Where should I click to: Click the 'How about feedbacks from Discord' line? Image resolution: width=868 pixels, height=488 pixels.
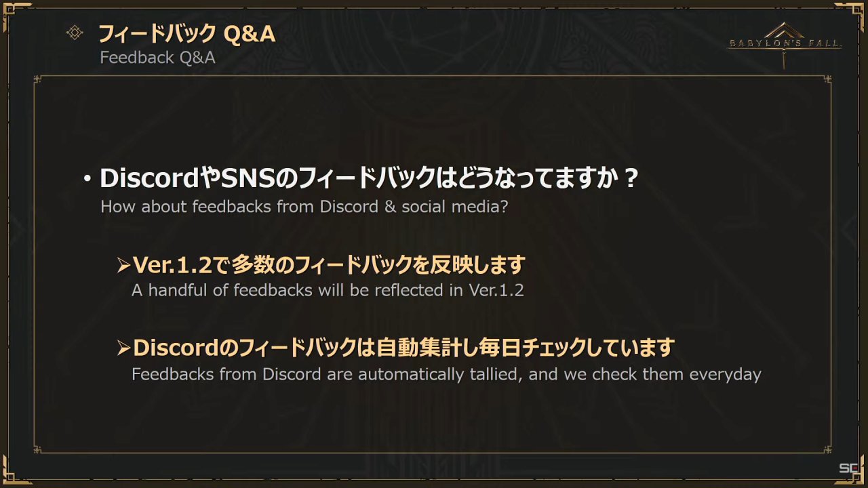304,207
